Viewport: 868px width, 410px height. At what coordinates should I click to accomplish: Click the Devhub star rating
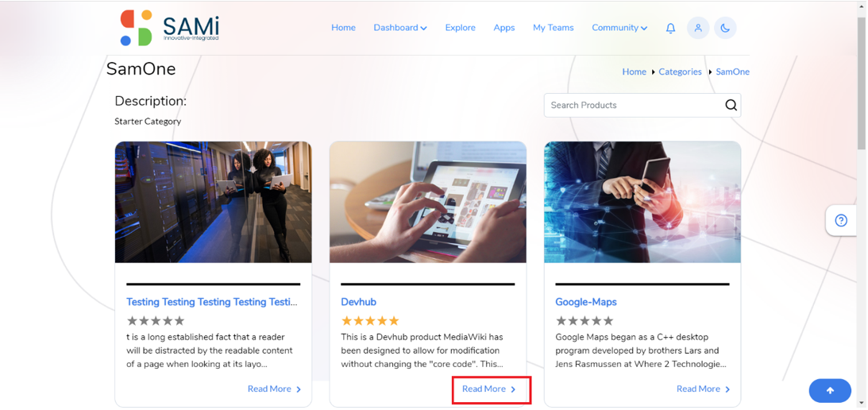click(370, 321)
